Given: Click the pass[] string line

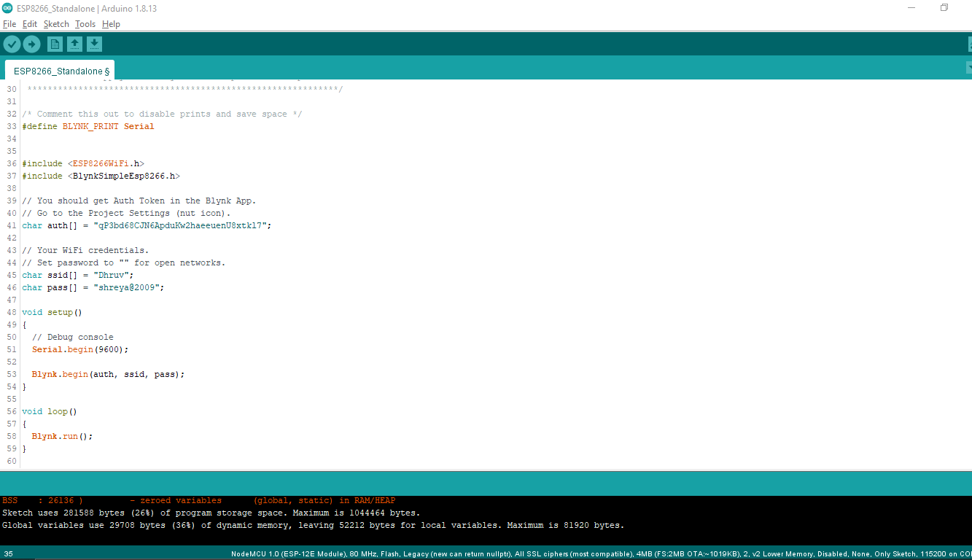Looking at the screenshot, I should [x=93, y=287].
